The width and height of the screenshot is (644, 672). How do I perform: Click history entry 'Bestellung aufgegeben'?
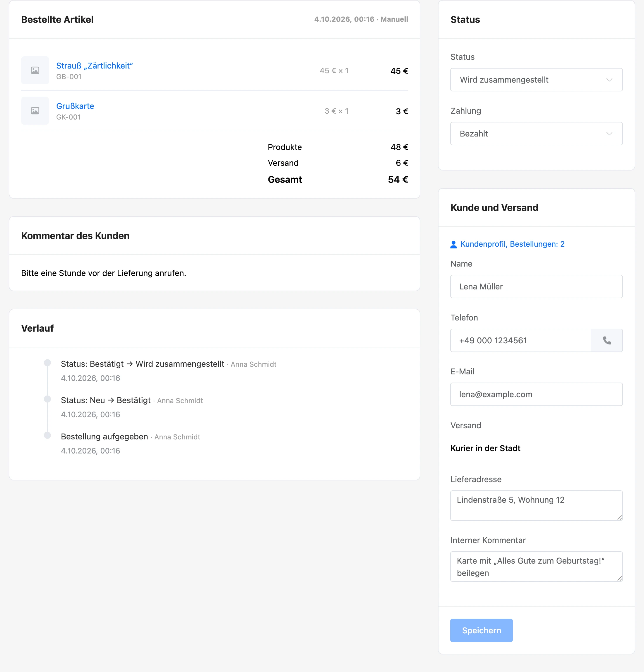pos(105,437)
